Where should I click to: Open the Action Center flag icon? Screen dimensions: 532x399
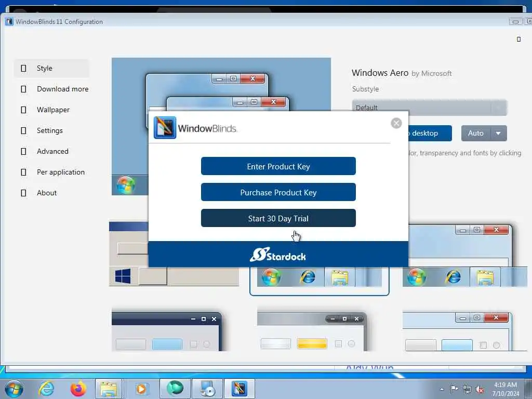(454, 389)
